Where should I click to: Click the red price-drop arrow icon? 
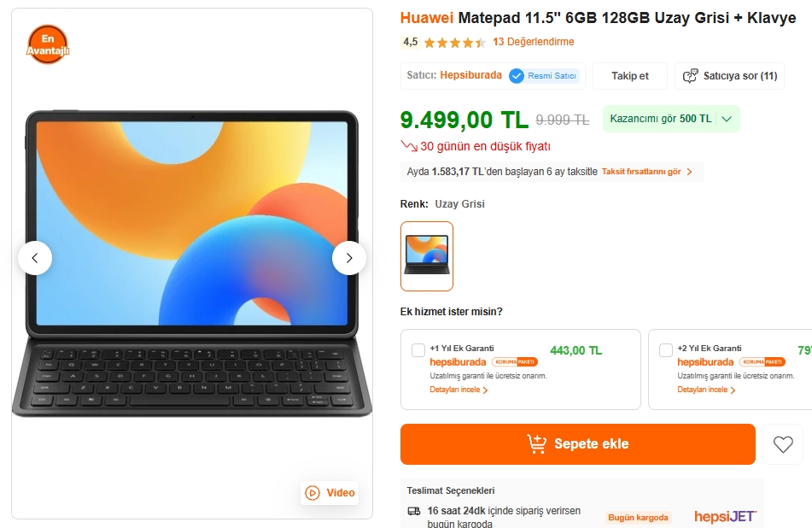click(409, 146)
